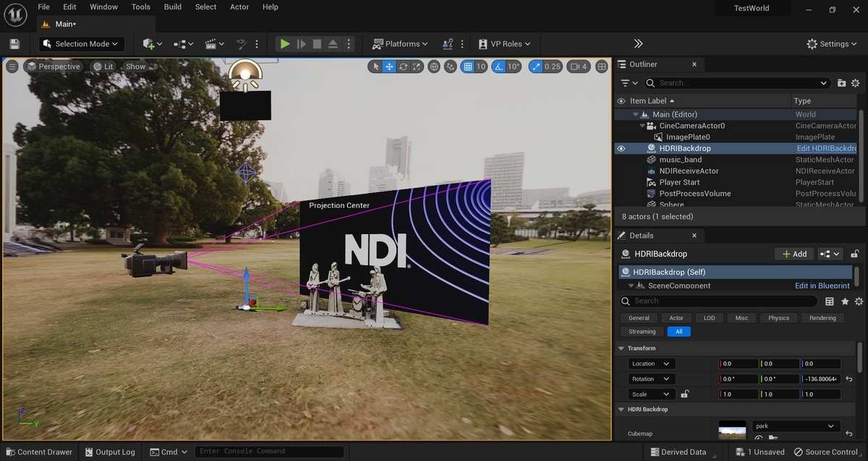
Task: Open grid snap size value 10
Action: pos(480,66)
